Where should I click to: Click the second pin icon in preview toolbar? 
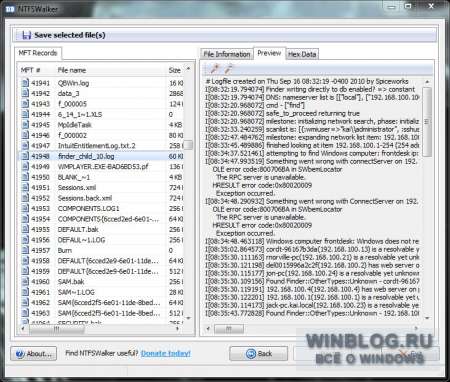coord(228,69)
